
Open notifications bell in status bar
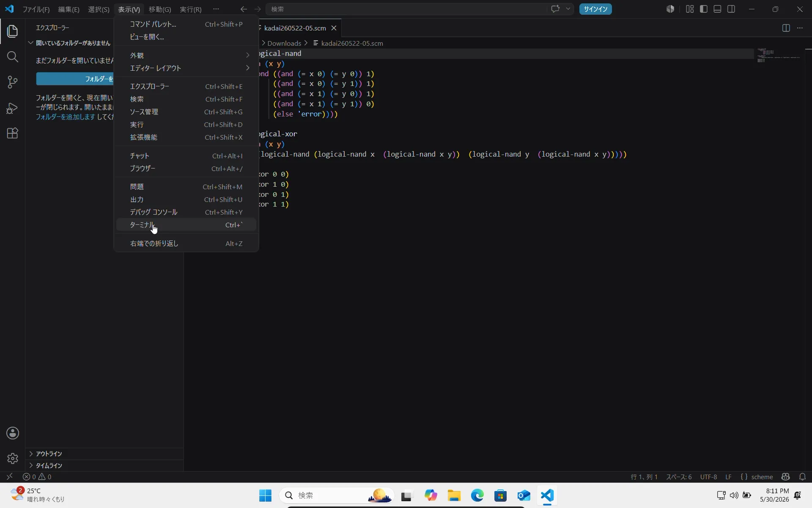802,477
